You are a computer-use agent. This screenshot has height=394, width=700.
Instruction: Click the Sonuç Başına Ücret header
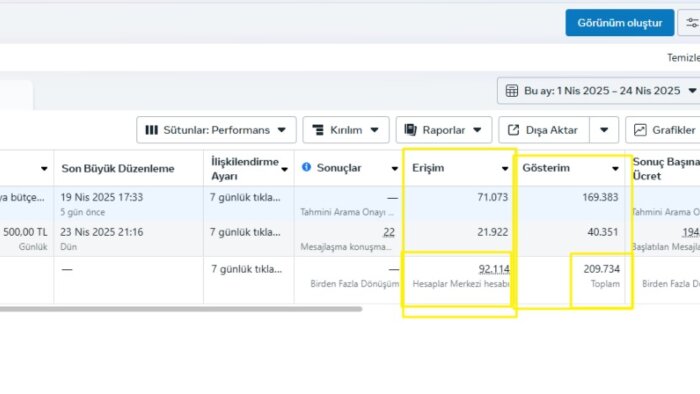coord(666,169)
